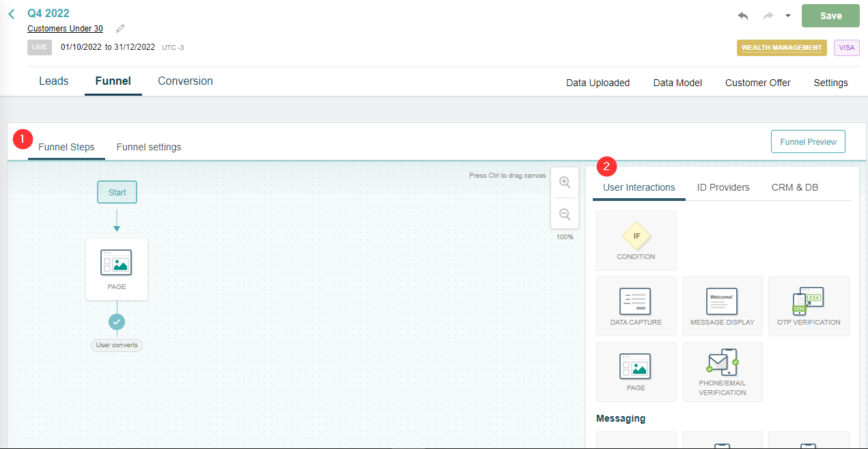Select the Page step node on canvas
Screen dimensions: 868x449
coord(117,269)
